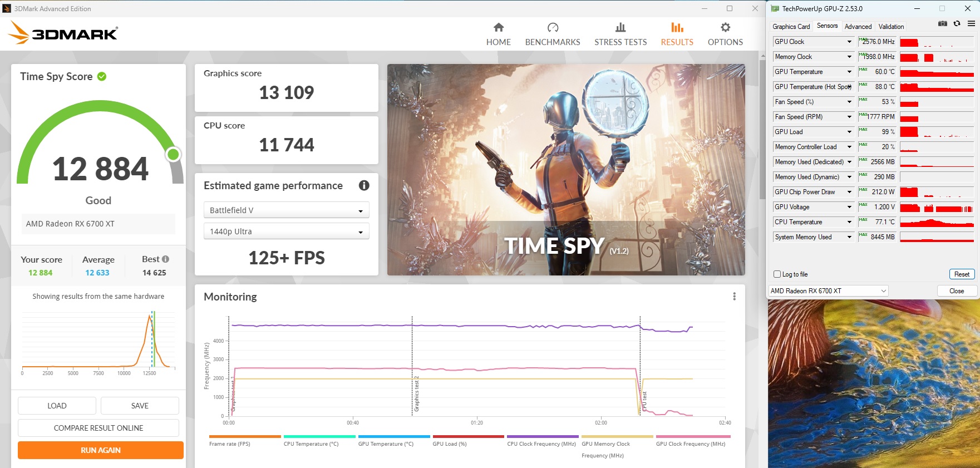The image size is (980, 468).
Task: Click the RUN AGAIN button
Action: coord(101,450)
